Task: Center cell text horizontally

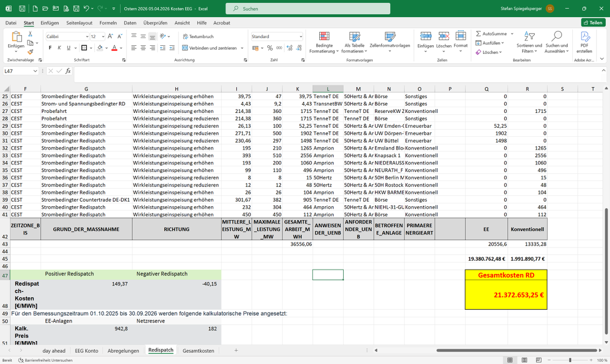Action: 143,48
